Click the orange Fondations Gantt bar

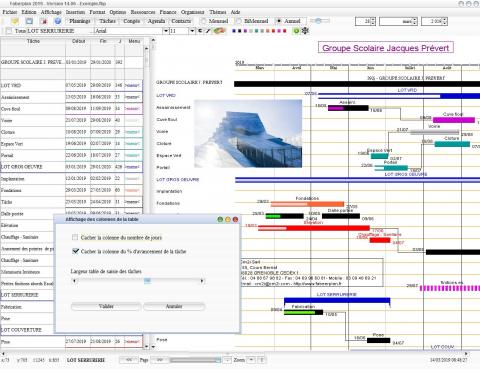click(307, 204)
